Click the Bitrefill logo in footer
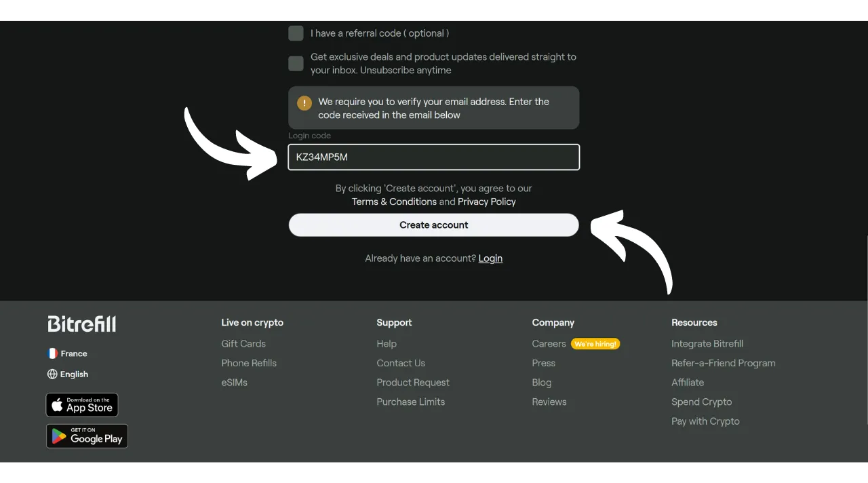 click(81, 324)
